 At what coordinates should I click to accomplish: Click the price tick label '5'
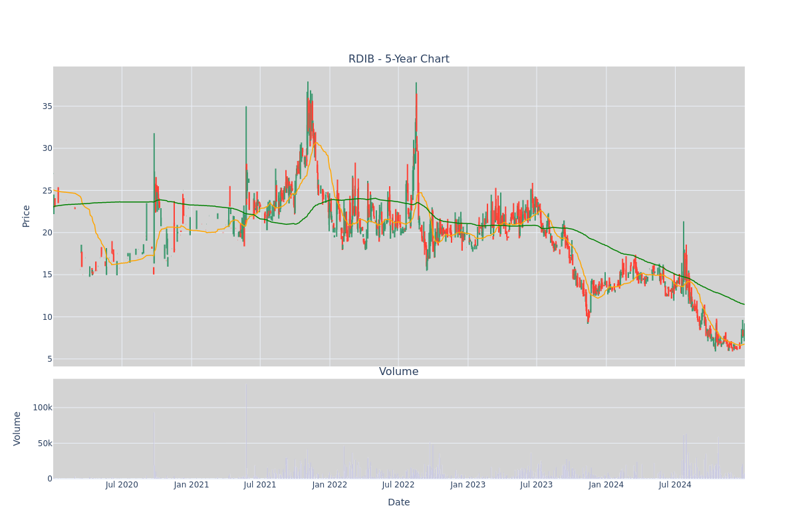[x=50, y=359]
